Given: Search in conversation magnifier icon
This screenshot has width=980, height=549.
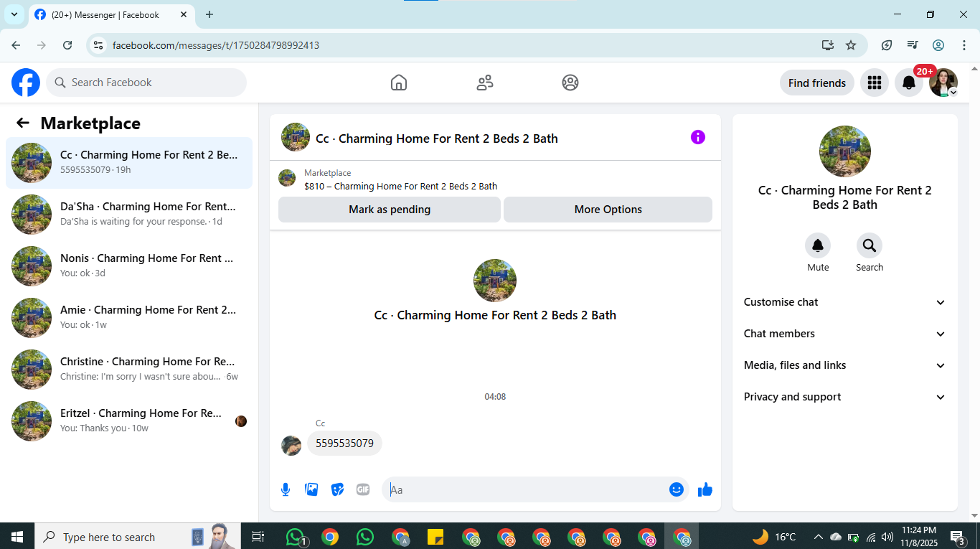Looking at the screenshot, I should [870, 246].
